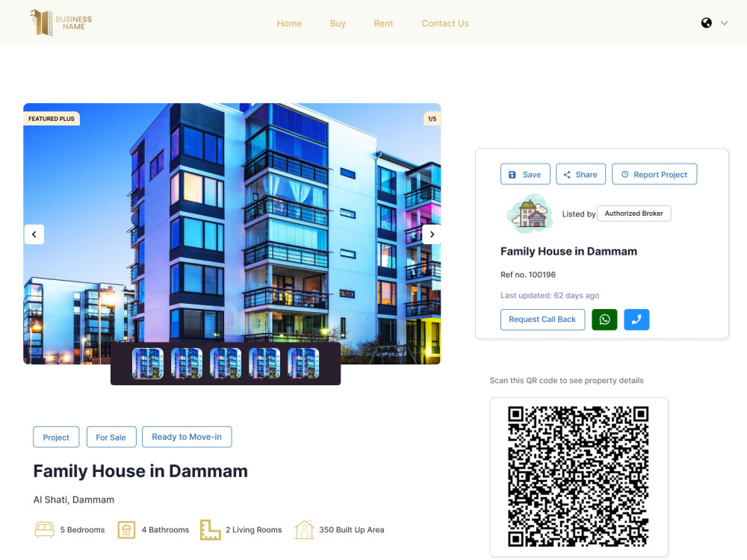Click the property QR code
Viewport: 747px width, 560px height.
pyautogui.click(x=578, y=476)
